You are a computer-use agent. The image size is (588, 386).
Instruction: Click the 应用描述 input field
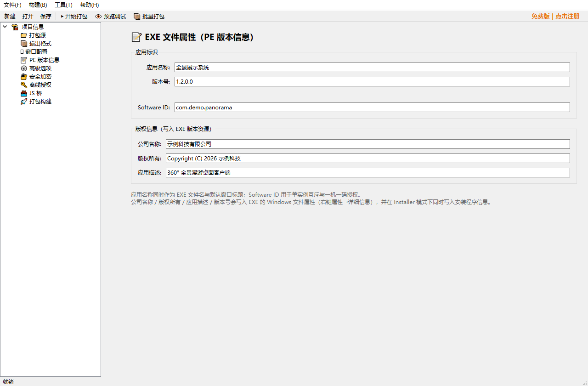368,172
